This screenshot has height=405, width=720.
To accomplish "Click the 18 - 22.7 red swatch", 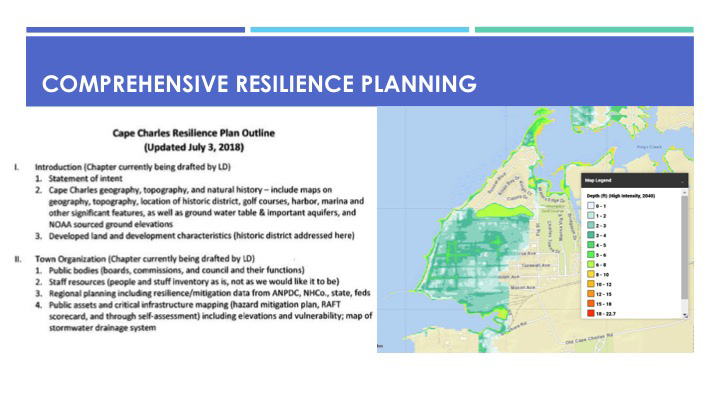I will coord(591,312).
